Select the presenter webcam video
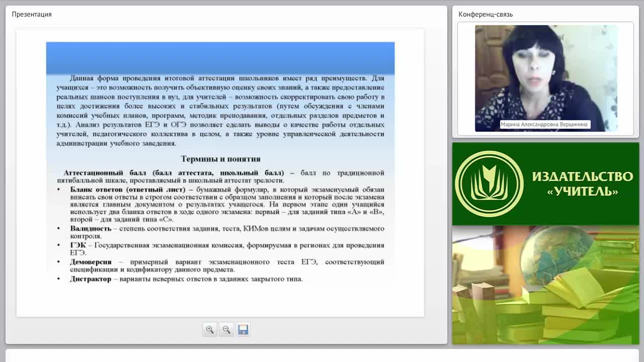The height and width of the screenshot is (362, 644). tap(546, 78)
